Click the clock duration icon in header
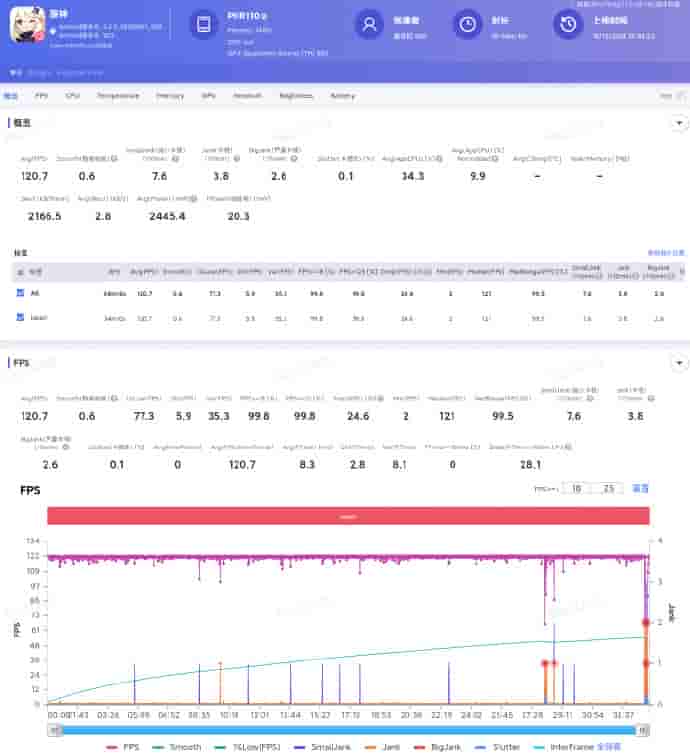The height and width of the screenshot is (754, 690). click(x=467, y=26)
